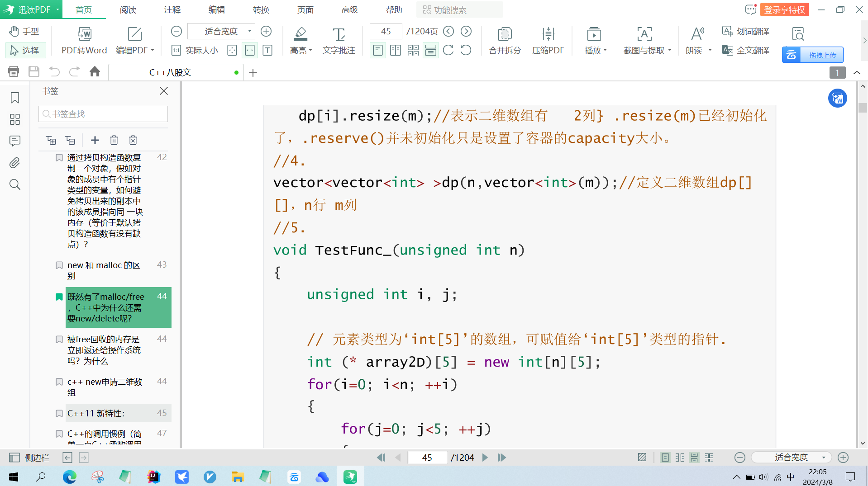Click the PDF转Word converter icon
This screenshot has height=486, width=868.
click(84, 34)
